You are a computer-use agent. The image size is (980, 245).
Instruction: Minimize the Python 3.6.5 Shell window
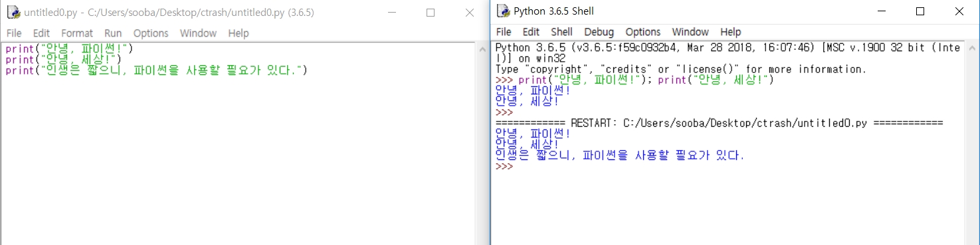881,11
